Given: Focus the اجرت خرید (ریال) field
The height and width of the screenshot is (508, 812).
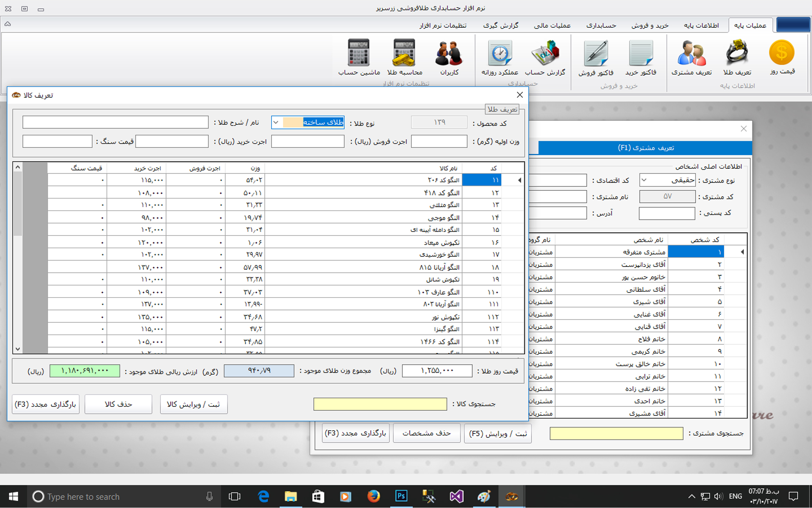Looking at the screenshot, I should [172, 141].
